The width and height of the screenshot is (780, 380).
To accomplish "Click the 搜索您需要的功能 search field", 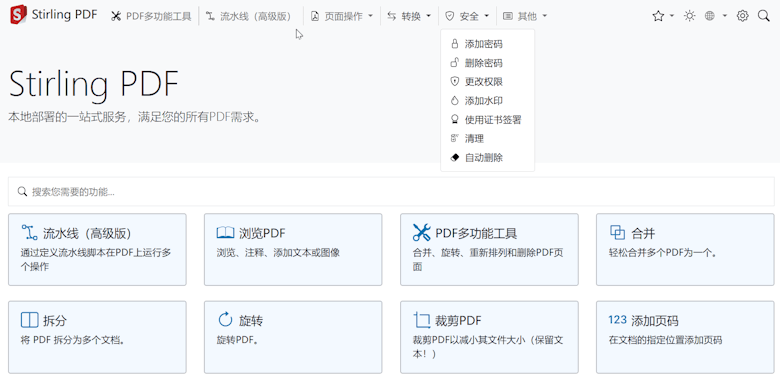I will click(x=390, y=191).
